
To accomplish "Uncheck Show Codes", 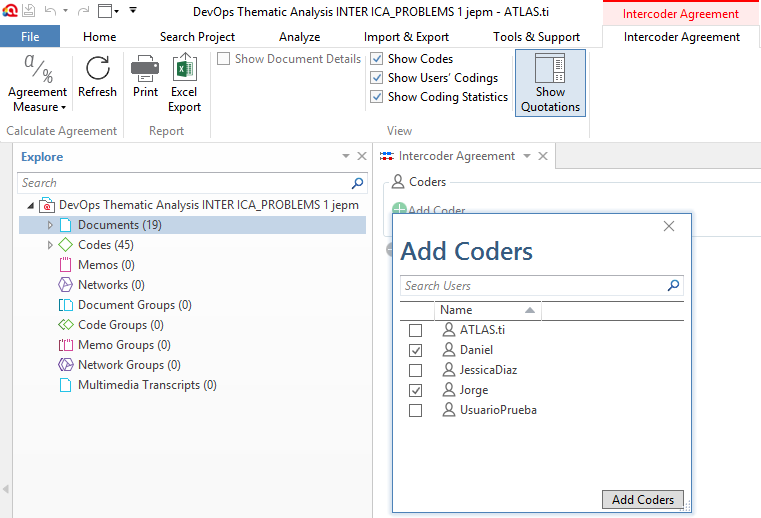I will 377,59.
